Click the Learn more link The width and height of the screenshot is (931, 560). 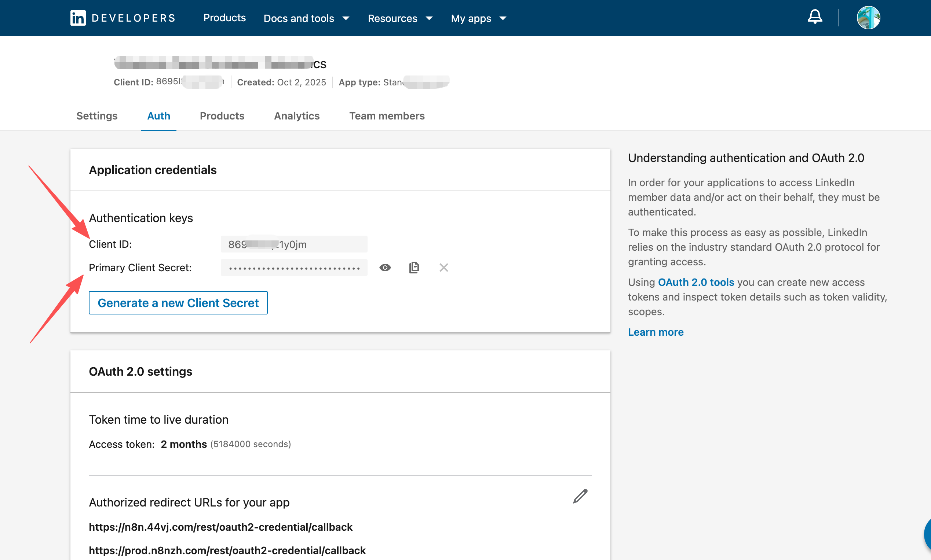(655, 332)
